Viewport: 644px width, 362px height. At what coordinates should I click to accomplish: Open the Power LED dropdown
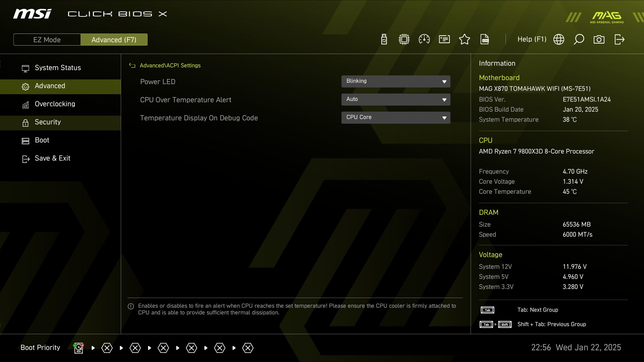click(396, 81)
